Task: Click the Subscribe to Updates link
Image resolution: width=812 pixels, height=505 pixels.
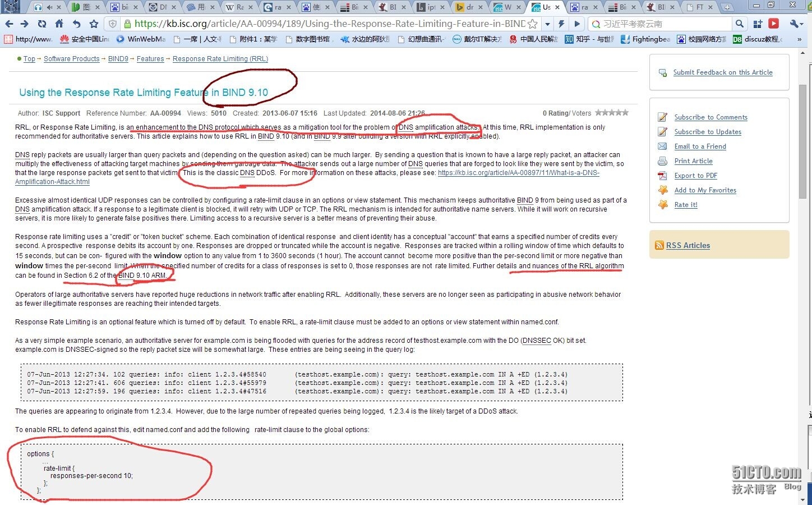Action: pyautogui.click(x=708, y=132)
